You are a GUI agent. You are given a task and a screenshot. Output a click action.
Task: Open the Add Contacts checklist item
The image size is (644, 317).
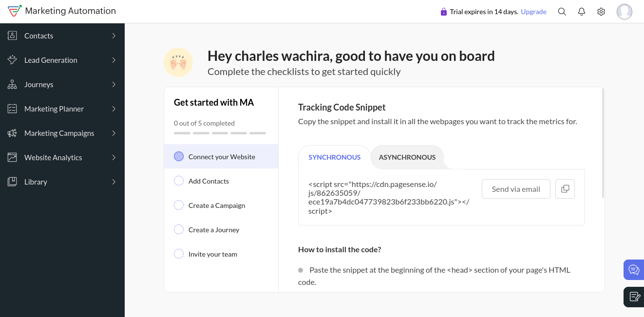tap(221, 181)
